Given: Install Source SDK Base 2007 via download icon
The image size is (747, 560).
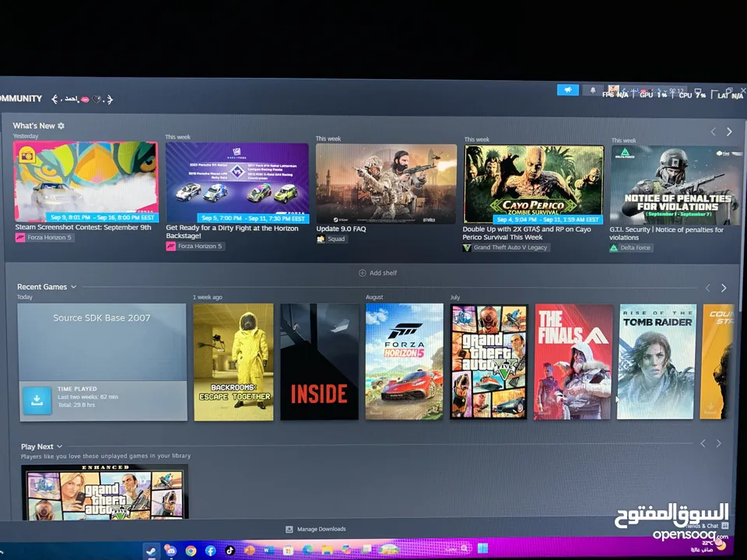Looking at the screenshot, I should [37, 401].
